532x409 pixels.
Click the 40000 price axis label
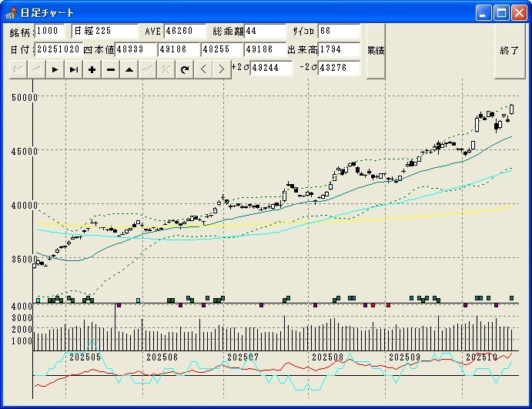point(25,206)
